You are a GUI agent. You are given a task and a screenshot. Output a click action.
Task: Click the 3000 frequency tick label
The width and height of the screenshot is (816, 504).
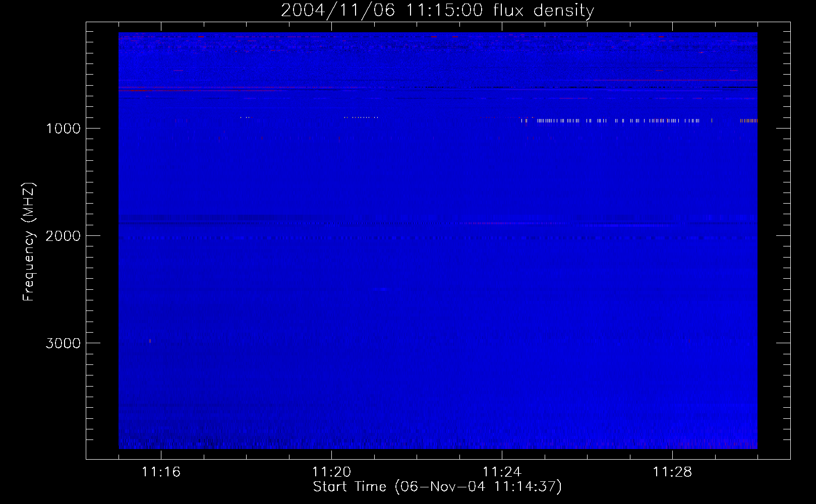click(63, 343)
